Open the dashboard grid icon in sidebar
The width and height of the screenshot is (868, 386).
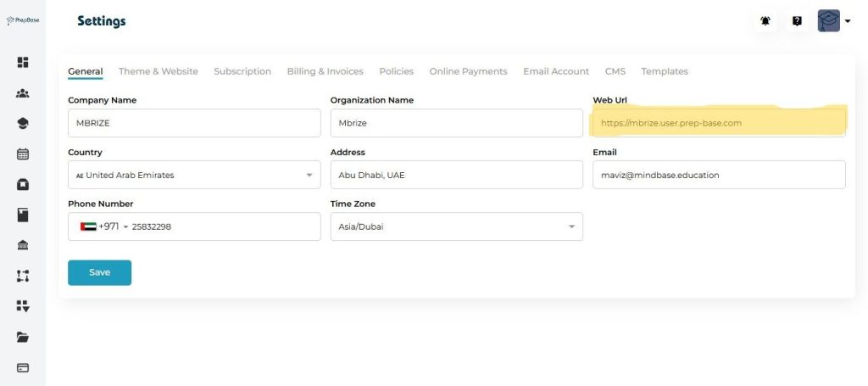pyautogui.click(x=23, y=62)
